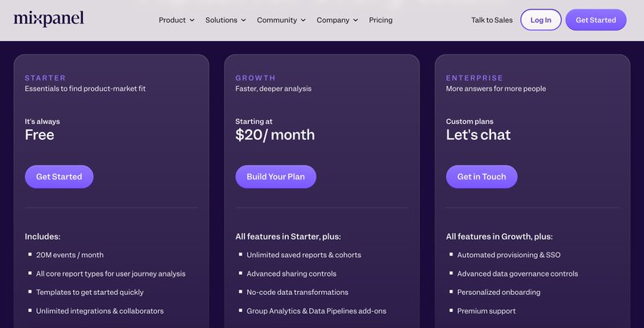Click "All features in Growth, plus:"

tap(499, 236)
